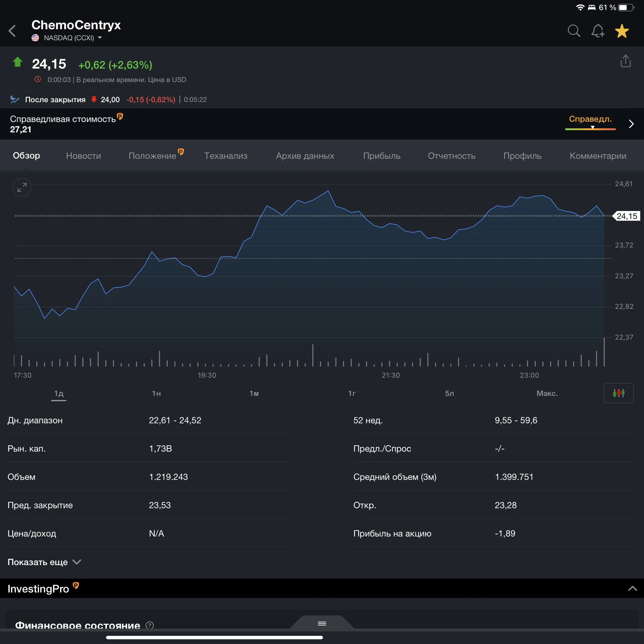Screen dimensions: 644x644
Task: Tap the Pro badge next to Справедливая стоимость
Action: (120, 116)
